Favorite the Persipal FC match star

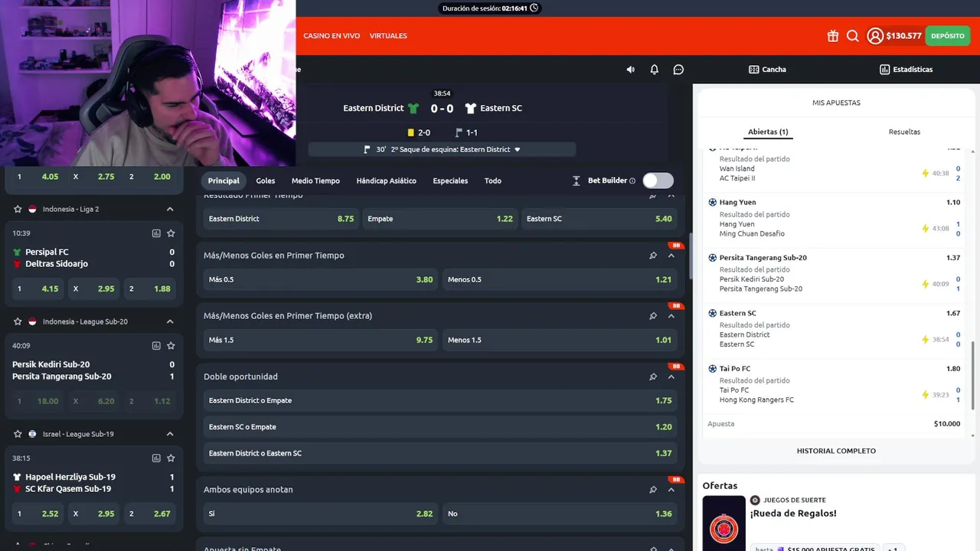pos(171,233)
